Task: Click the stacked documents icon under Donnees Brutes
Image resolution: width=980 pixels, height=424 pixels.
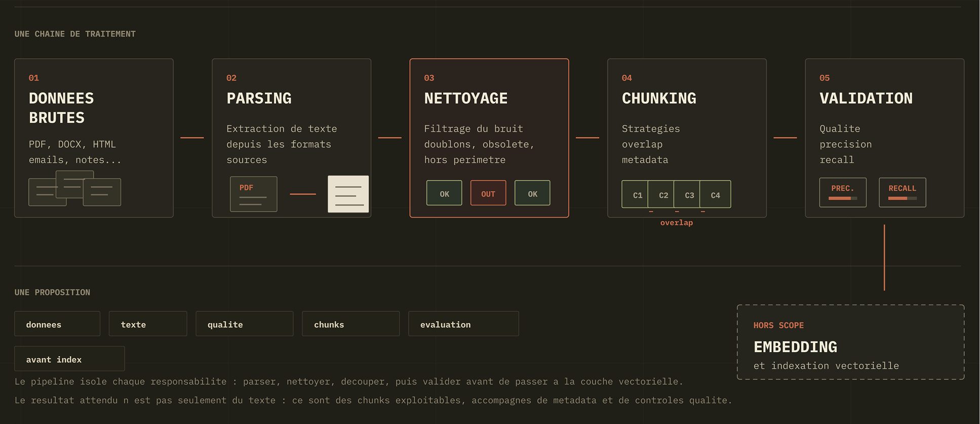Action: tap(75, 188)
